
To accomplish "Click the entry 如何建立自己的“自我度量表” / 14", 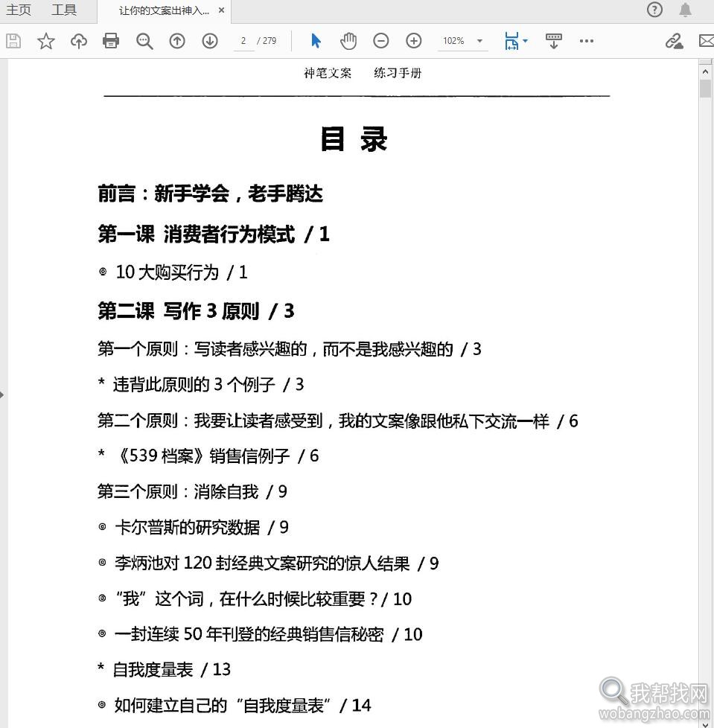I will [x=235, y=705].
